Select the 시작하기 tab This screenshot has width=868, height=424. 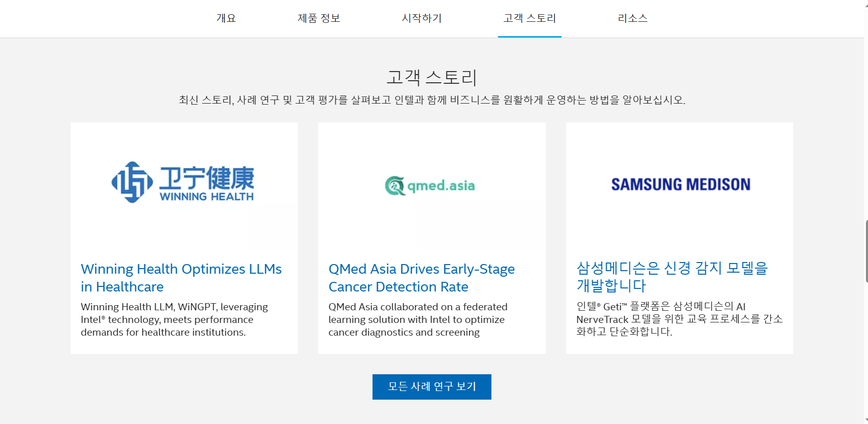click(422, 18)
